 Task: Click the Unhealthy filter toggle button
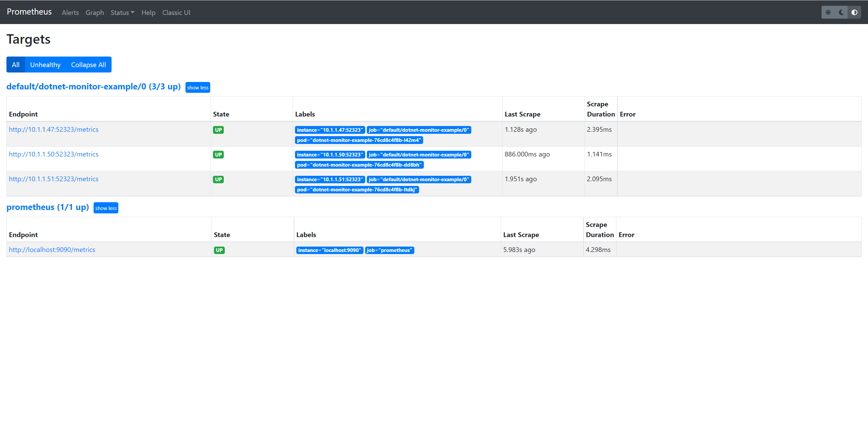[45, 64]
